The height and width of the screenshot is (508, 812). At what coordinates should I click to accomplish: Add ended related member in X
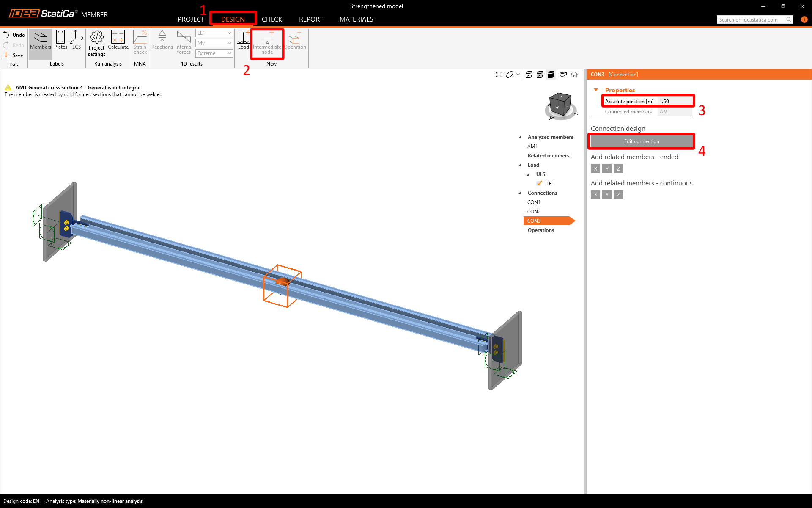[x=595, y=168]
